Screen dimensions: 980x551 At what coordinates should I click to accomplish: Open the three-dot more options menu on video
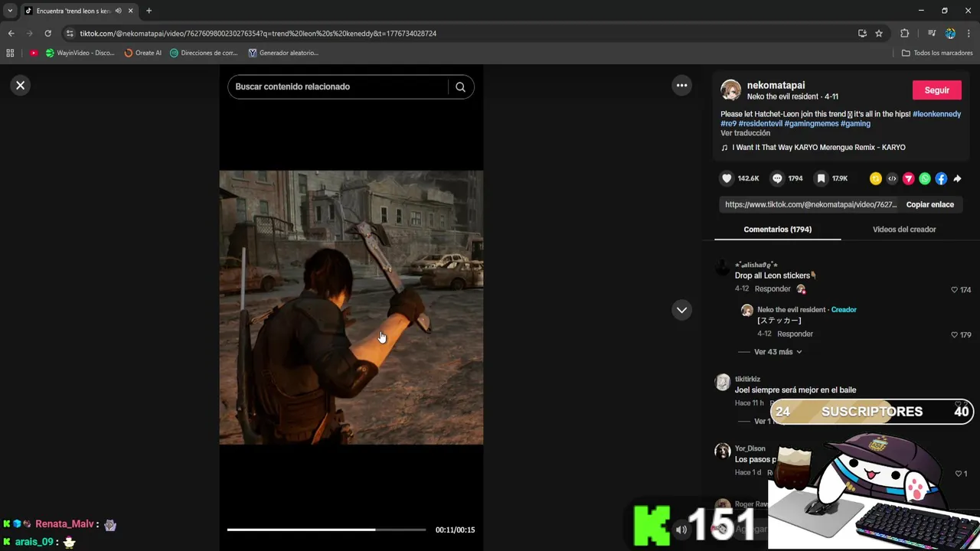click(681, 86)
